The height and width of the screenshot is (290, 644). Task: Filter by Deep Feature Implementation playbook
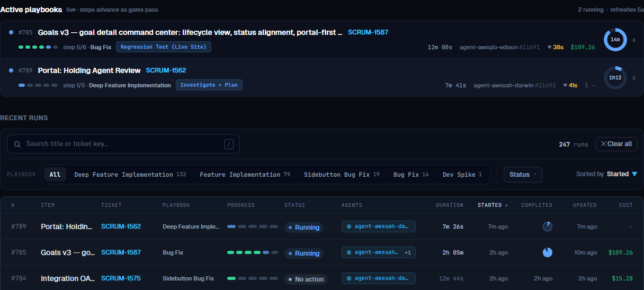pyautogui.click(x=130, y=175)
